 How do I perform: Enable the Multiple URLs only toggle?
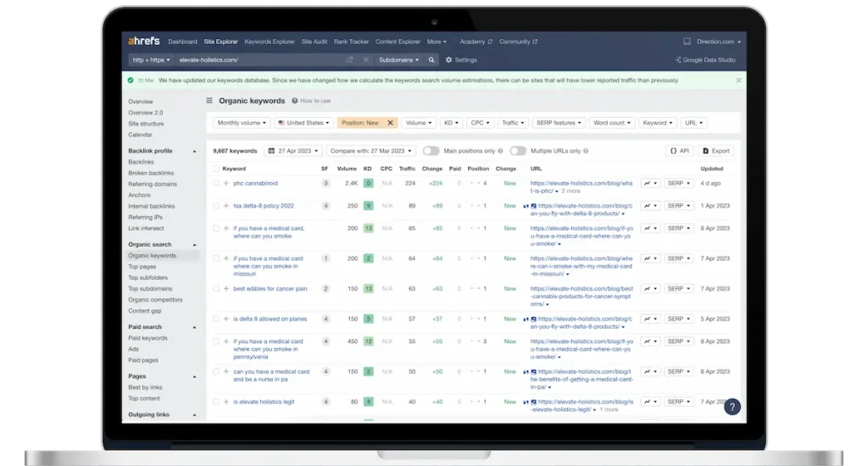[x=517, y=151]
